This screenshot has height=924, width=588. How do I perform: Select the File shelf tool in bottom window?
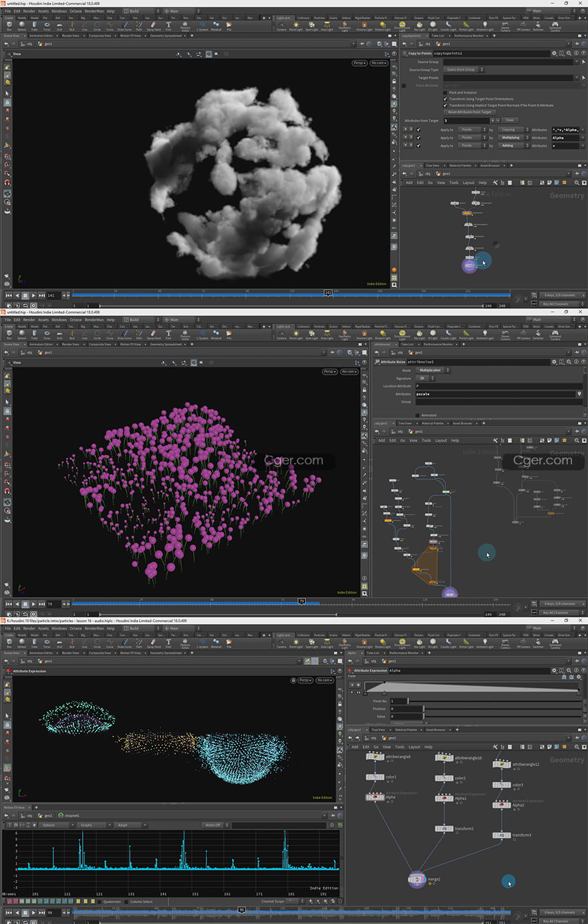click(x=229, y=643)
